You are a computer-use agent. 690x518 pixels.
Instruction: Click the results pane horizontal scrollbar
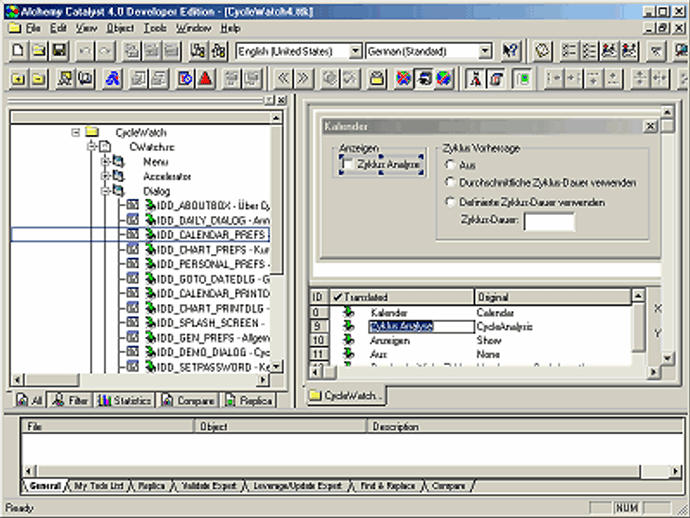(351, 471)
